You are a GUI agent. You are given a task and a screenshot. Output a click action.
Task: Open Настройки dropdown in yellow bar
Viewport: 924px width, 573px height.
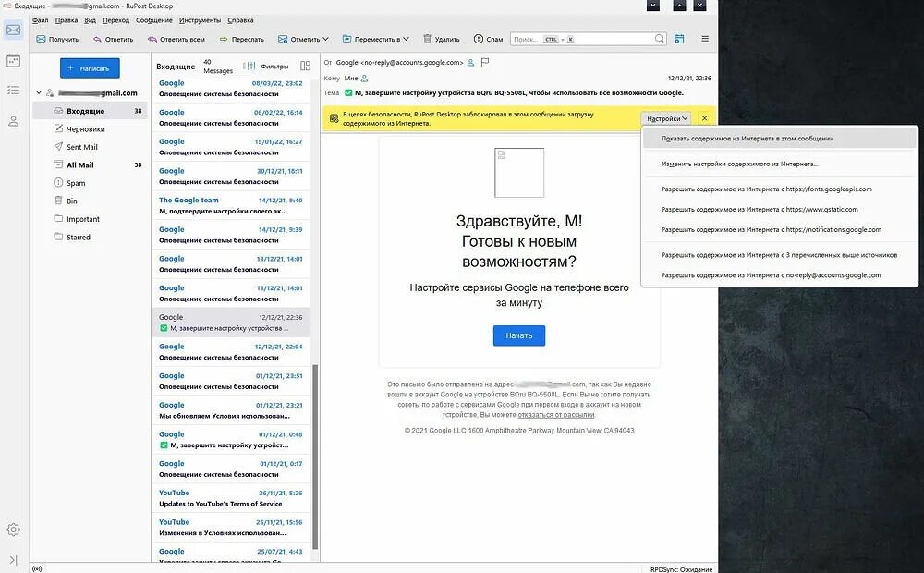(x=667, y=118)
